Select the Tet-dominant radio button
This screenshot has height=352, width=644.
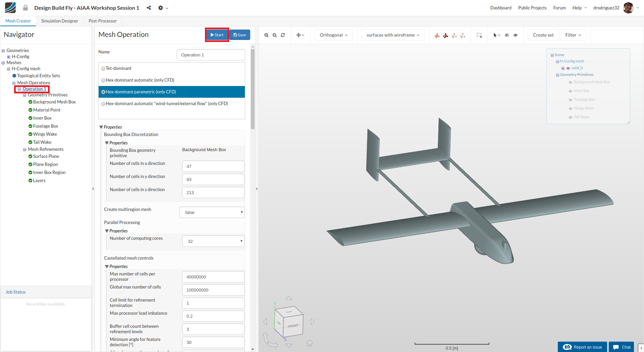pyautogui.click(x=103, y=69)
